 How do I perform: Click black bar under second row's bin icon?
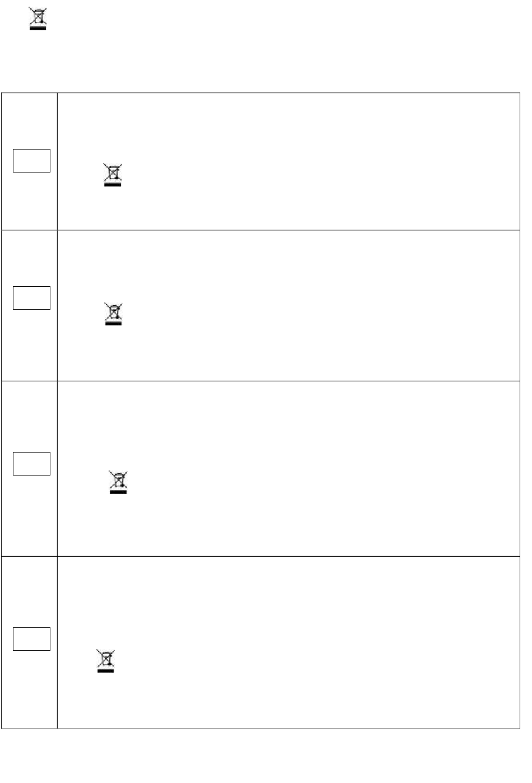click(x=114, y=323)
